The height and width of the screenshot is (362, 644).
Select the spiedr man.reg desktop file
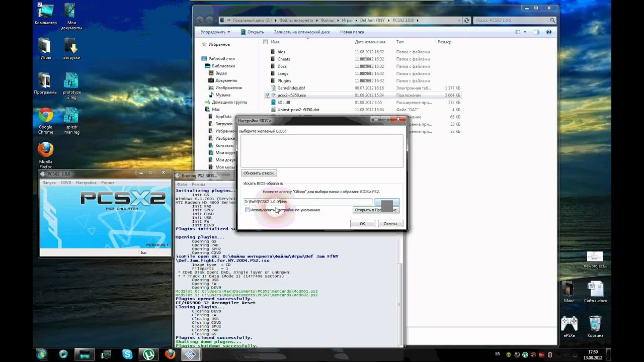71,121
